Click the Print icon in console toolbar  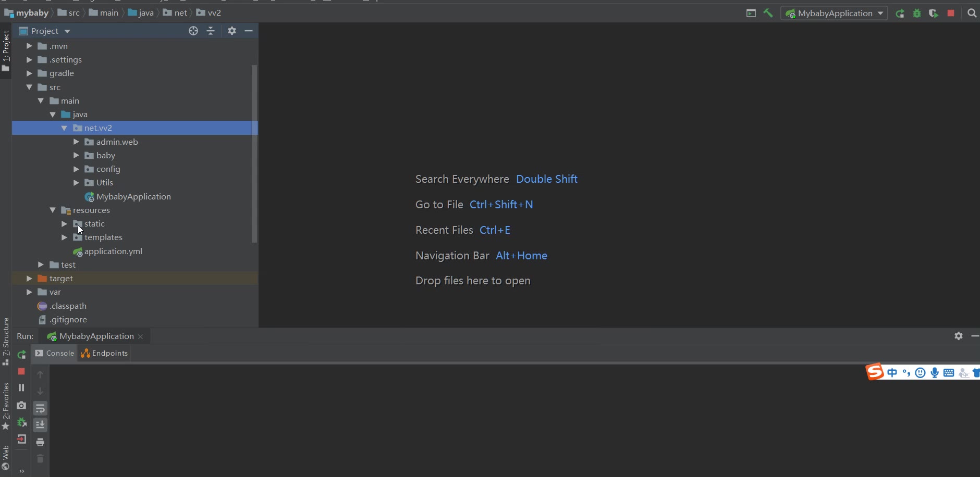click(x=40, y=442)
